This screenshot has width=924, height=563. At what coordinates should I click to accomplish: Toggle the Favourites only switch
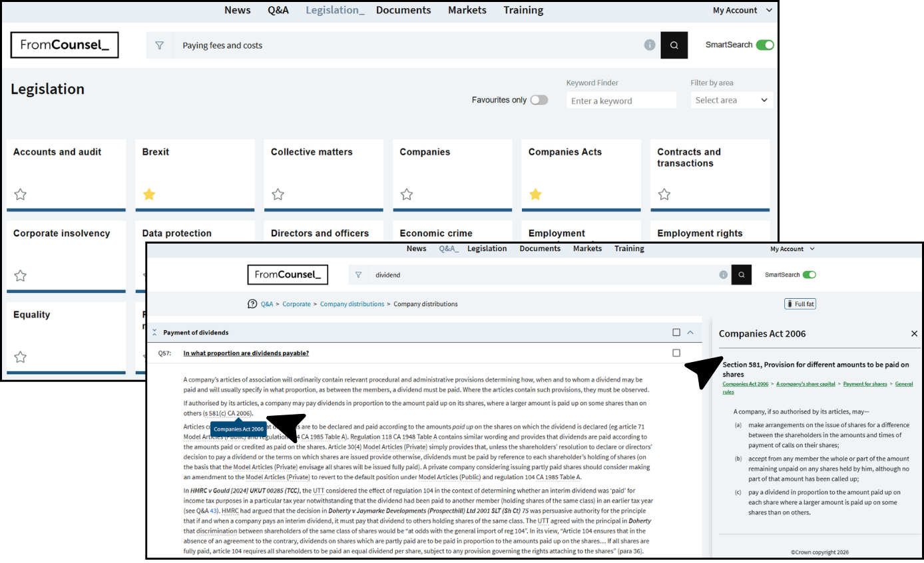pyautogui.click(x=539, y=100)
